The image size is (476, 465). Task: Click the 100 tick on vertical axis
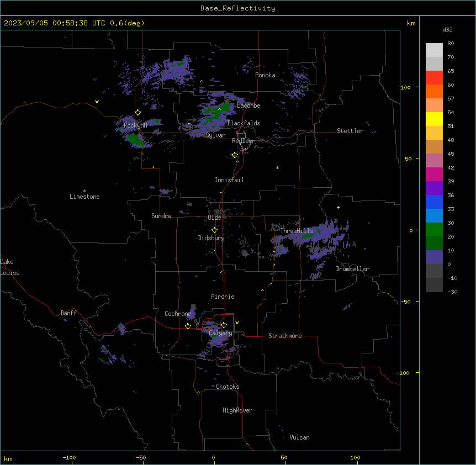coord(405,87)
